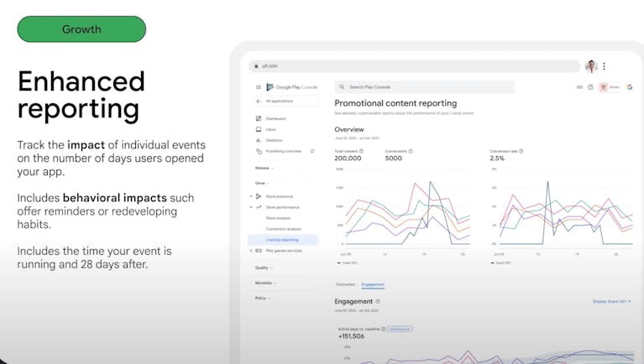Collapse the Store performance tree arrow
This screenshot has height=364, width=644.
pyautogui.click(x=251, y=207)
